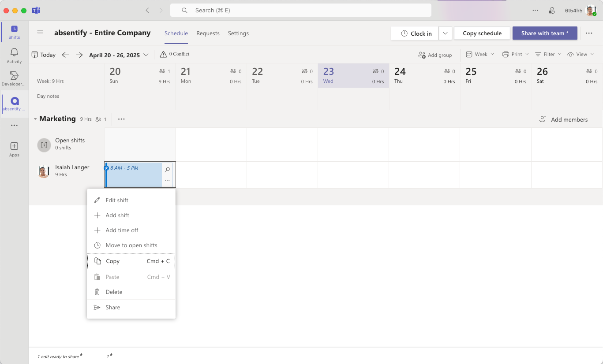Click the Clock in button

pyautogui.click(x=415, y=33)
